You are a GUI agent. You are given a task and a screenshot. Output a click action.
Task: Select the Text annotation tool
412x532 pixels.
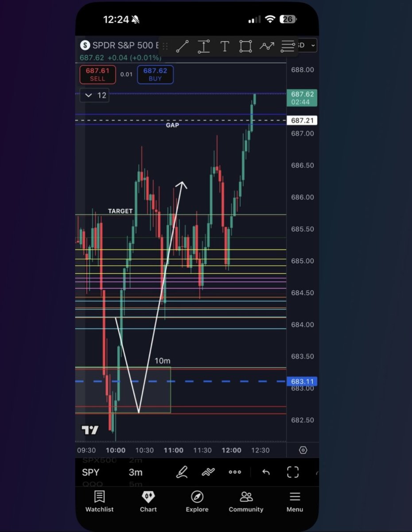pyautogui.click(x=225, y=46)
